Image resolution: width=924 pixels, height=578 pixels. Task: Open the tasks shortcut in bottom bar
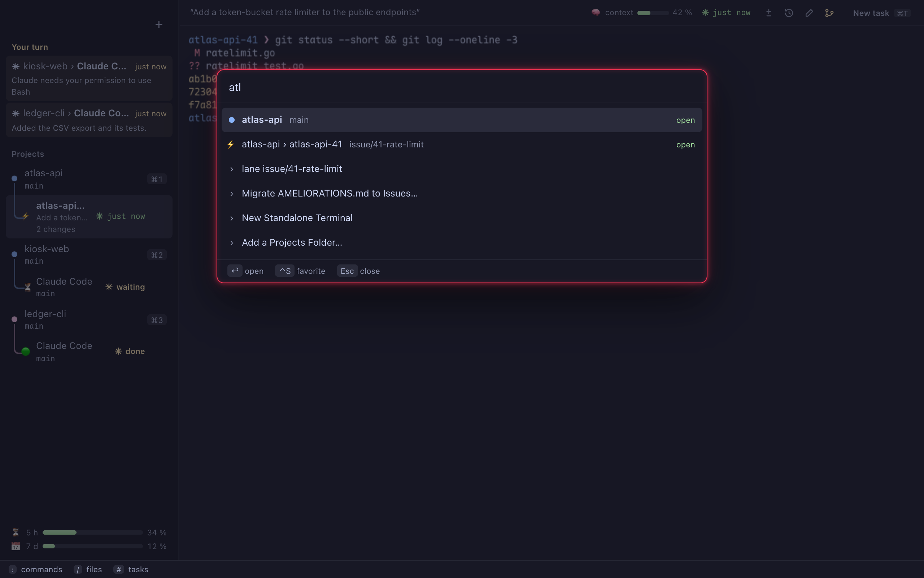point(131,569)
